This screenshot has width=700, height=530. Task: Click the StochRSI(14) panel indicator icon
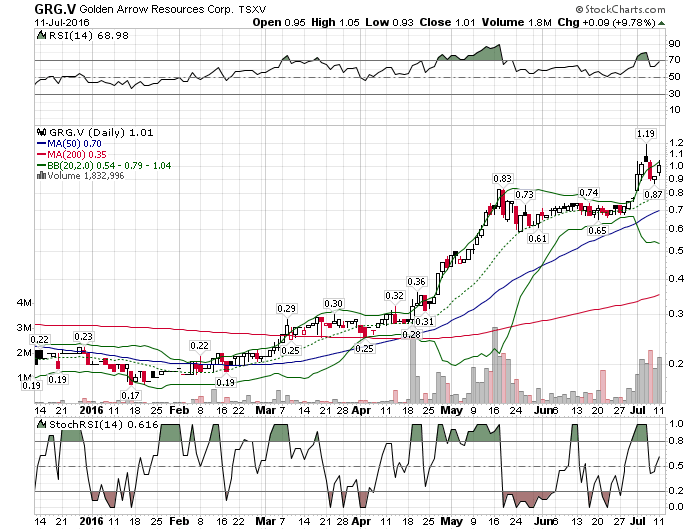42,425
